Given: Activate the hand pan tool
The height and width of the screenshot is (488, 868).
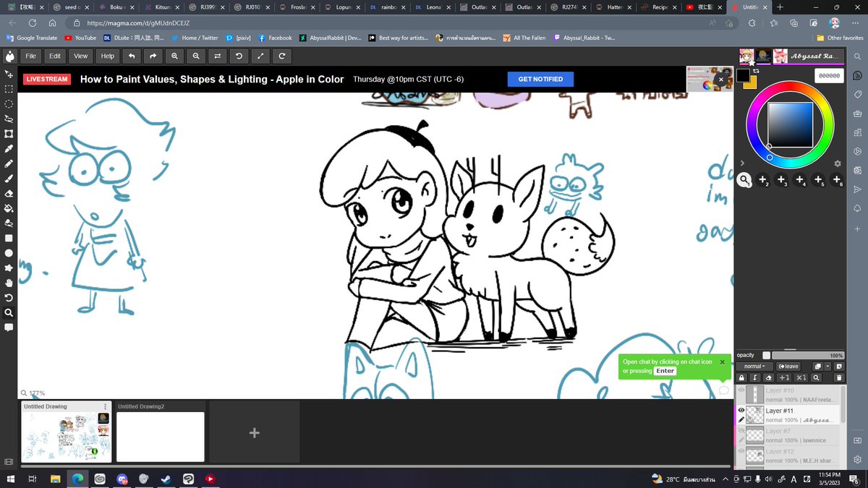Looking at the screenshot, I should click(9, 283).
